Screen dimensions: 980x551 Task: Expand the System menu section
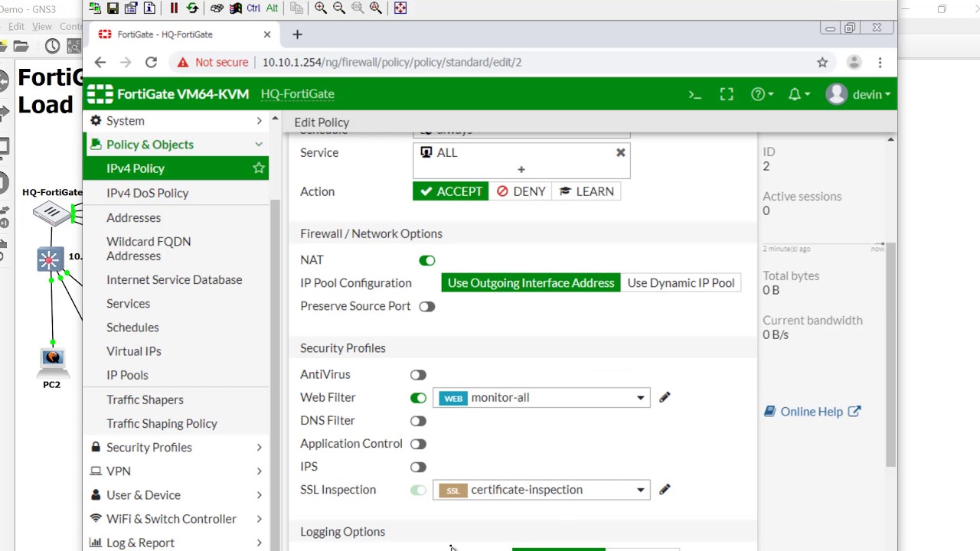pos(176,121)
